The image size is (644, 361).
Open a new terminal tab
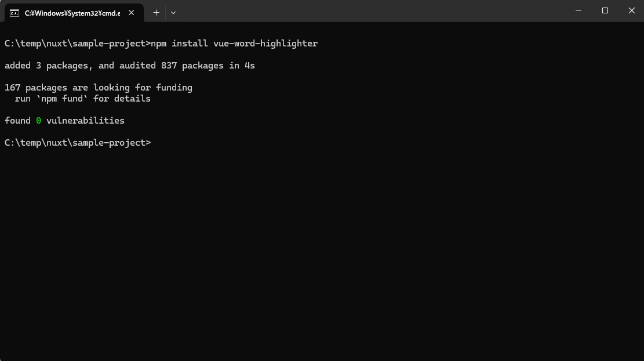pos(156,12)
